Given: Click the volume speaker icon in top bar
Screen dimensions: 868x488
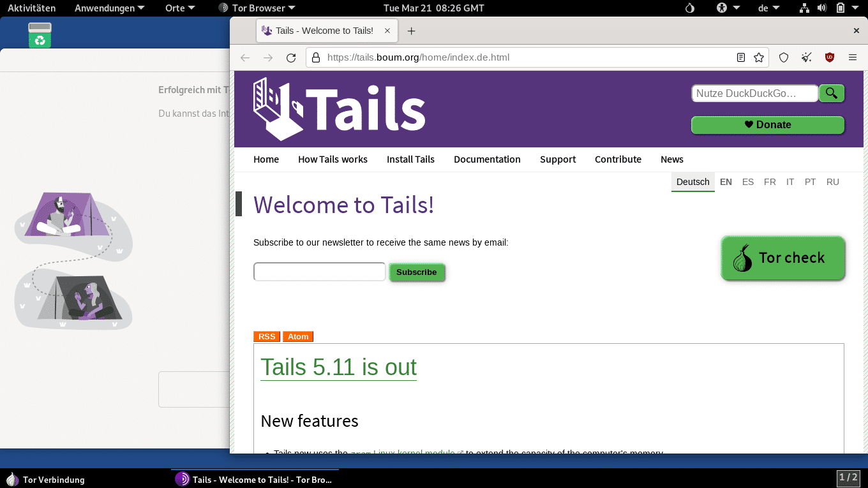Looking at the screenshot, I should 822,8.
